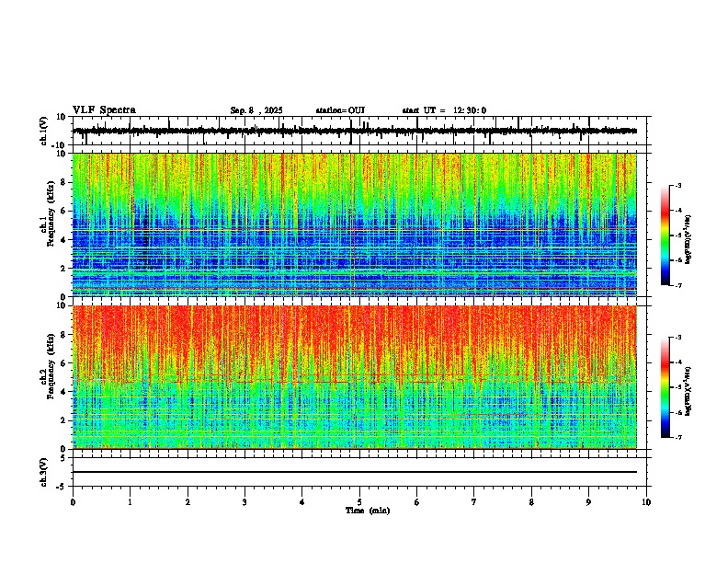Click the ch.3(V) flat line trace
728x563 pixels.
tap(355, 472)
